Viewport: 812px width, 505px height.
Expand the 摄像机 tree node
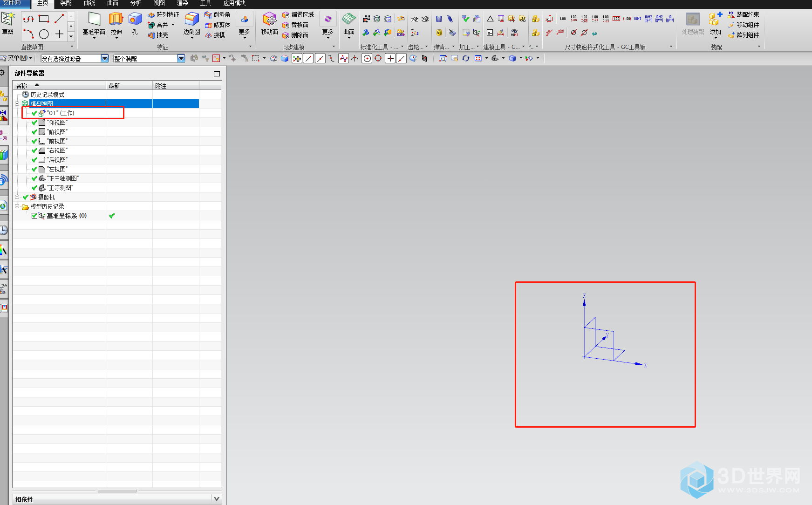tap(17, 197)
